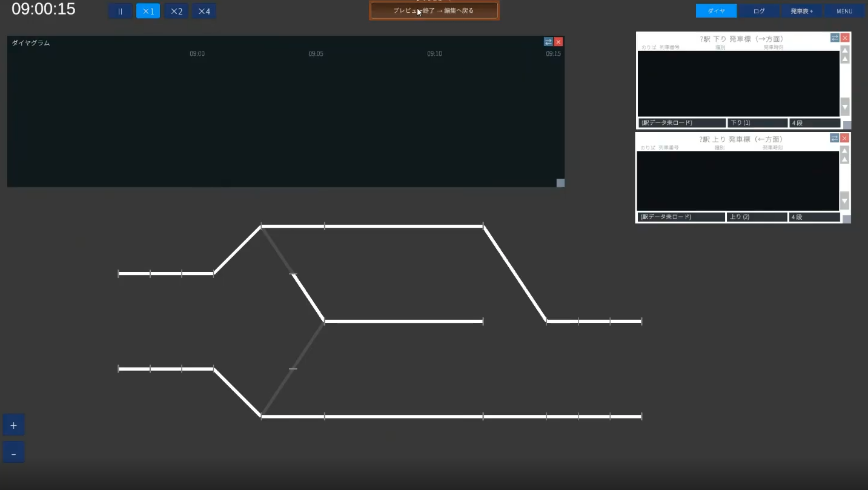Switch to the ダイヤ tab
868x490 pixels.
(717, 11)
